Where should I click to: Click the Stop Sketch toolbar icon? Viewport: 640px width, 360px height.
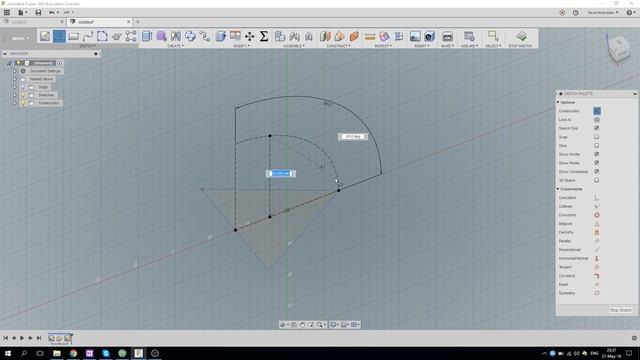coord(521,36)
